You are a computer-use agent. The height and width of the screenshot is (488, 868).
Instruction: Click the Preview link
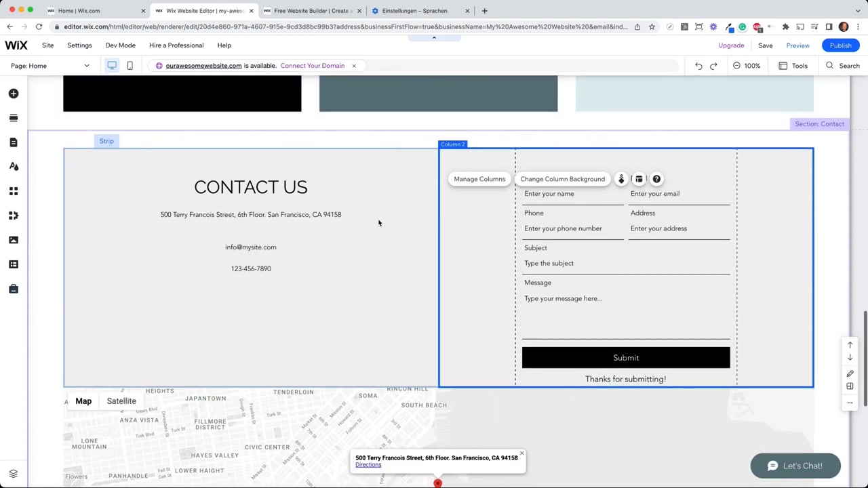coord(797,45)
